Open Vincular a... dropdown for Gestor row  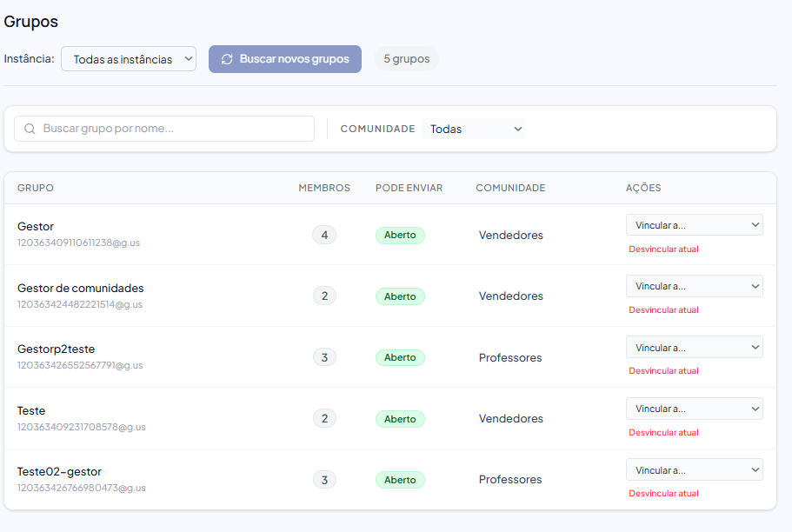pos(694,225)
